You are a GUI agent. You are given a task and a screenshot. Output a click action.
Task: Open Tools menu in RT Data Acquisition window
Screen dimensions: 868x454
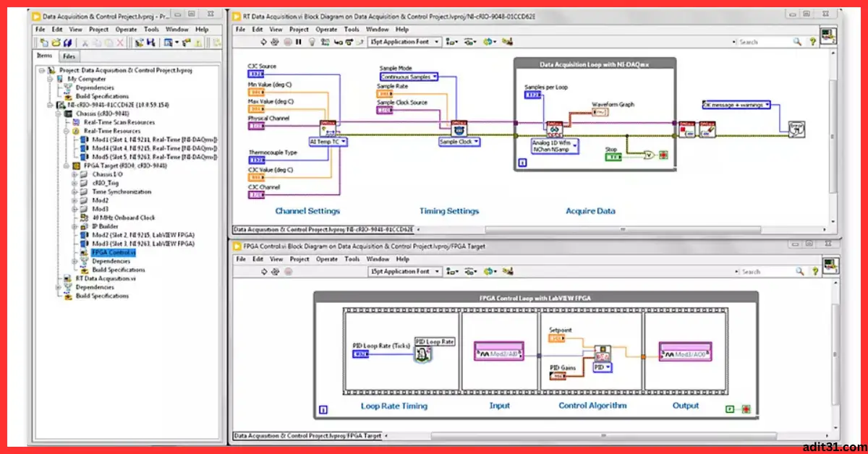point(352,30)
